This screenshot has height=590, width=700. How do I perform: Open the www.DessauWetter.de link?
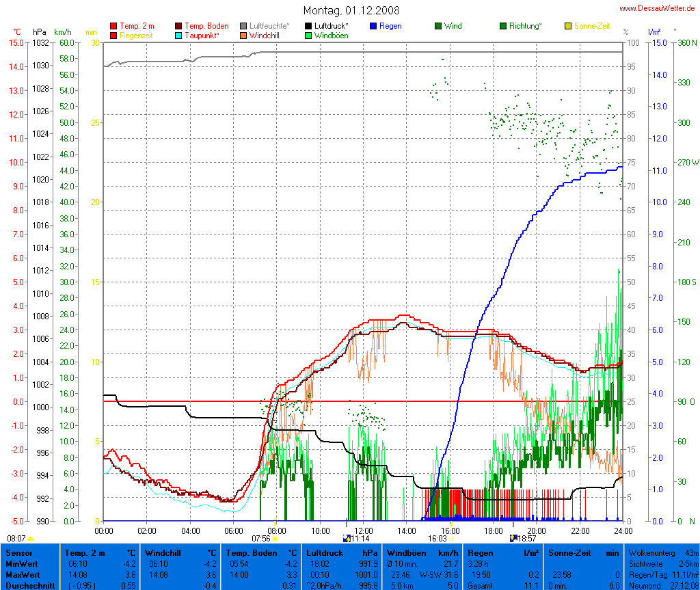pyautogui.click(x=658, y=8)
